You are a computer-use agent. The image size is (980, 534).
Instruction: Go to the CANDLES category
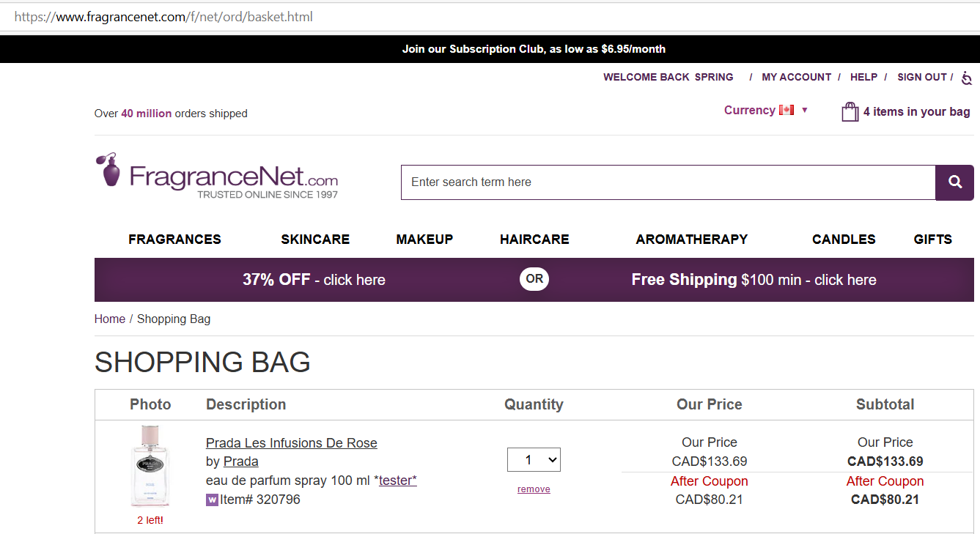point(844,240)
